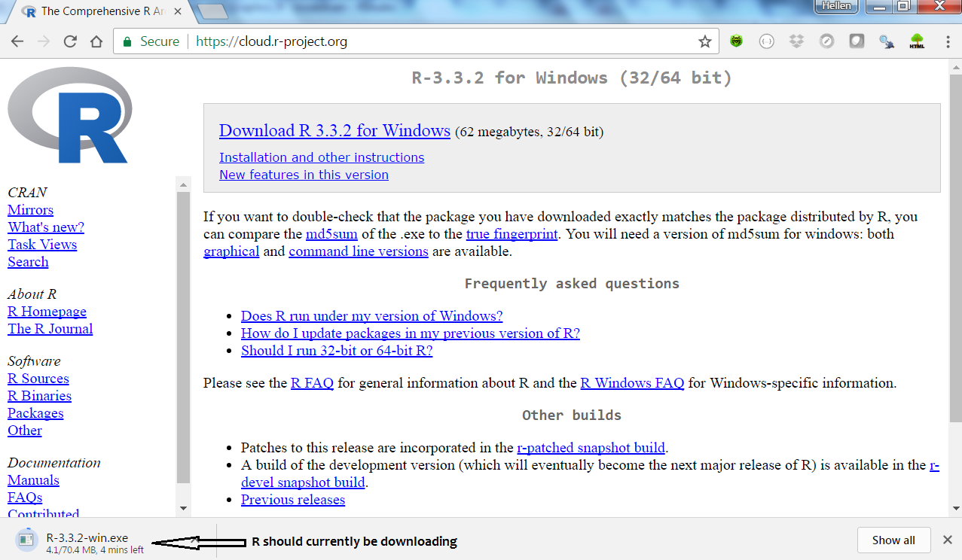Screen dimensions: 962x560
Task: Go back using the browser back arrow
Action: tap(17, 42)
